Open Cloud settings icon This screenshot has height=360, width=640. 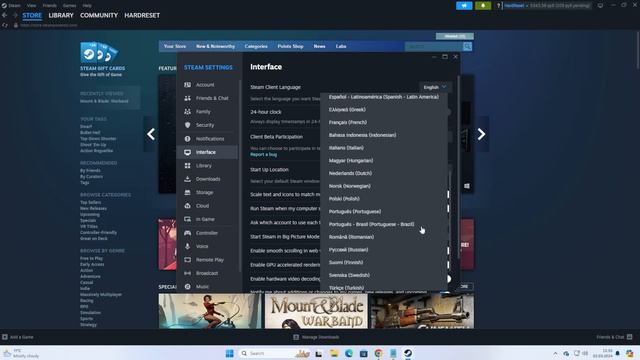point(187,206)
